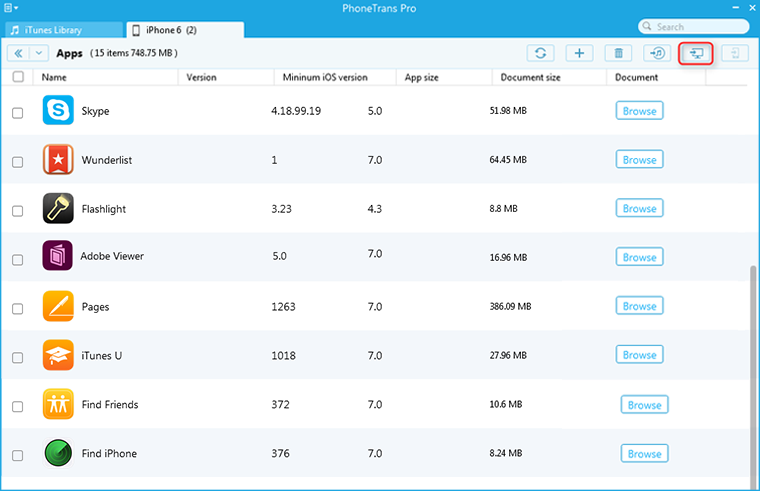Click the Delete trash icon

(x=619, y=53)
